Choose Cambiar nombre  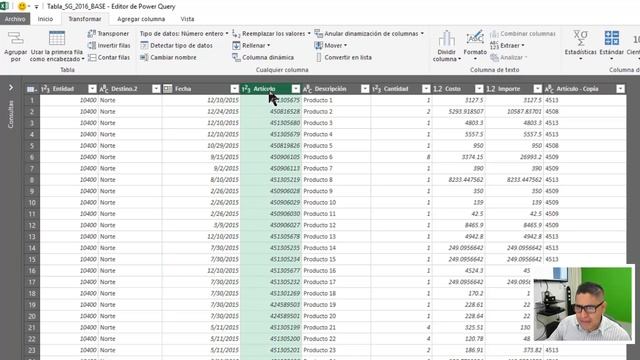tap(168, 57)
